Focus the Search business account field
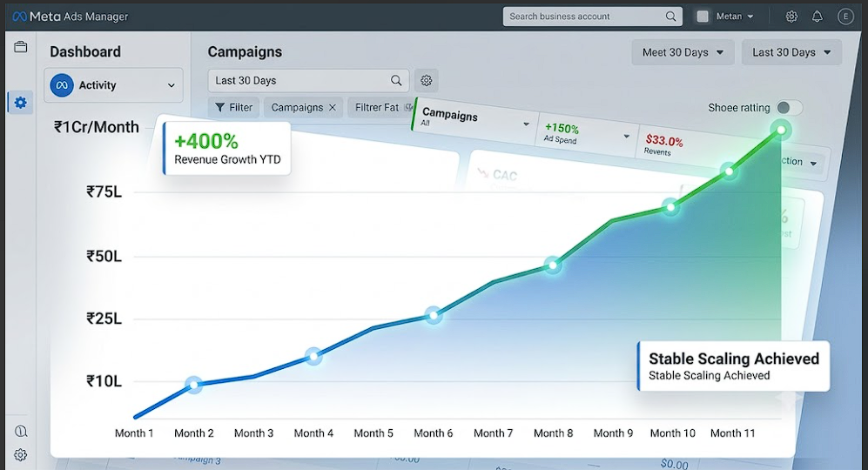Image resolution: width=868 pixels, height=470 pixels. coord(592,17)
